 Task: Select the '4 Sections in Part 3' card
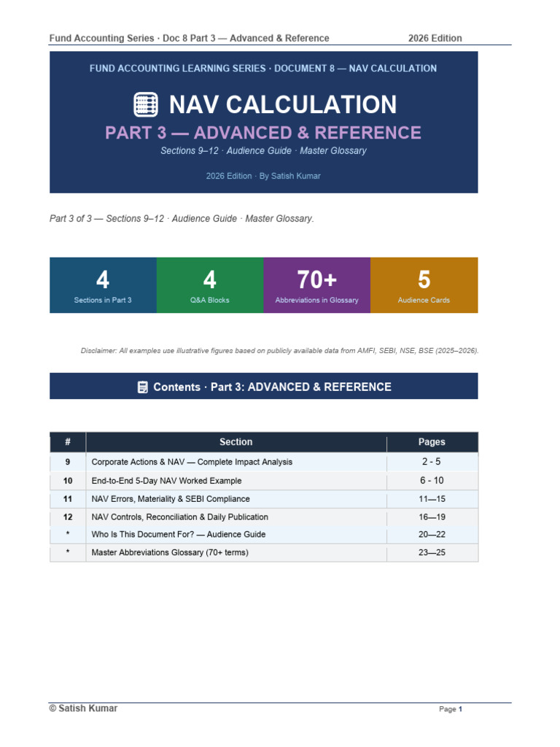[x=103, y=285]
